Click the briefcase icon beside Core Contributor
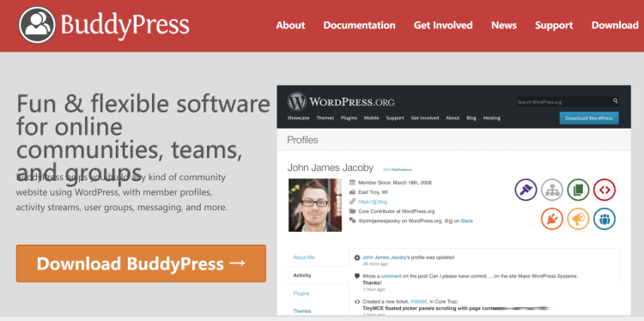This screenshot has width=644, height=321. 352,211
